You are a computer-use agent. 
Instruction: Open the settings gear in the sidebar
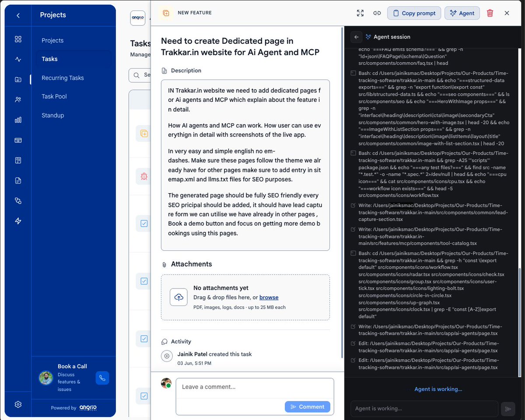[x=18, y=404]
